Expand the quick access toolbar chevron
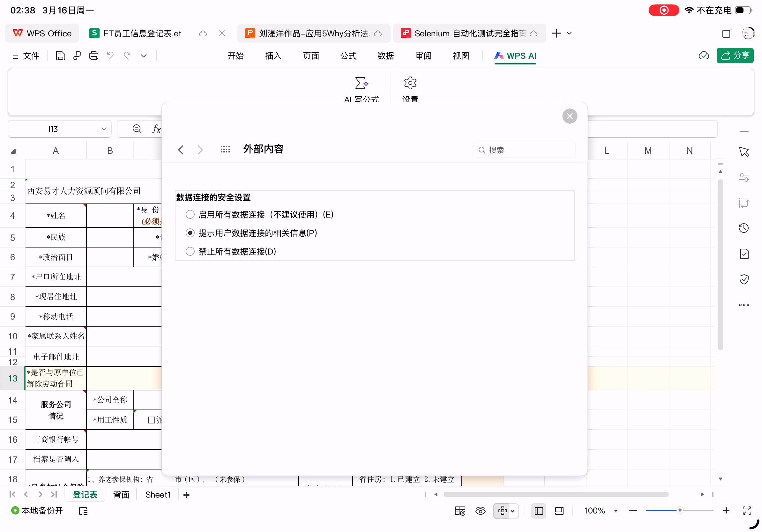 [143, 55]
